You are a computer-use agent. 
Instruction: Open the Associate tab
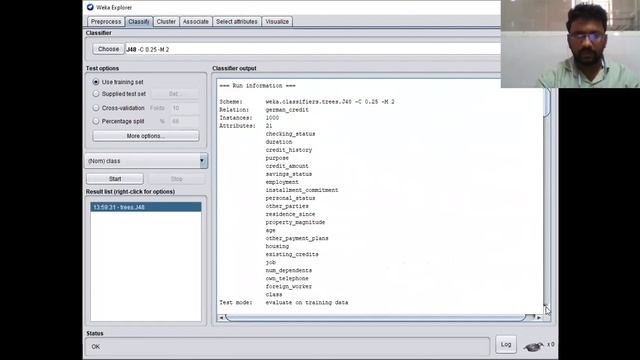[196, 22]
